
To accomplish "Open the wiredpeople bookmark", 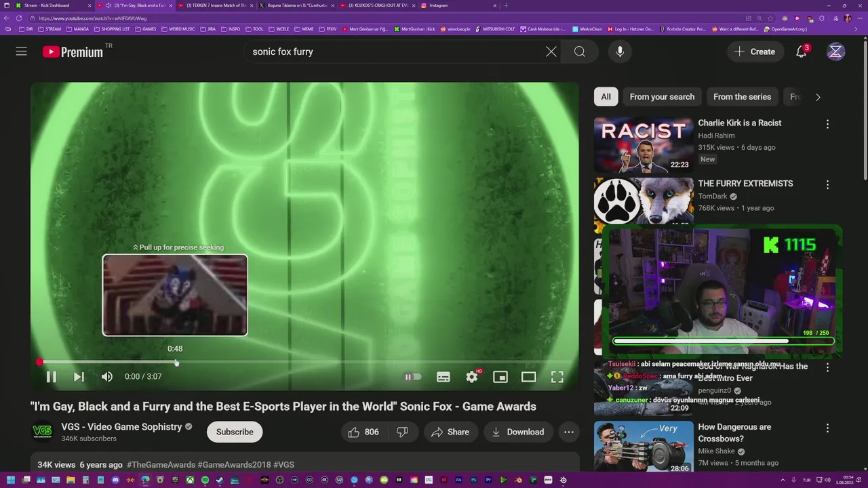I will click(x=455, y=29).
